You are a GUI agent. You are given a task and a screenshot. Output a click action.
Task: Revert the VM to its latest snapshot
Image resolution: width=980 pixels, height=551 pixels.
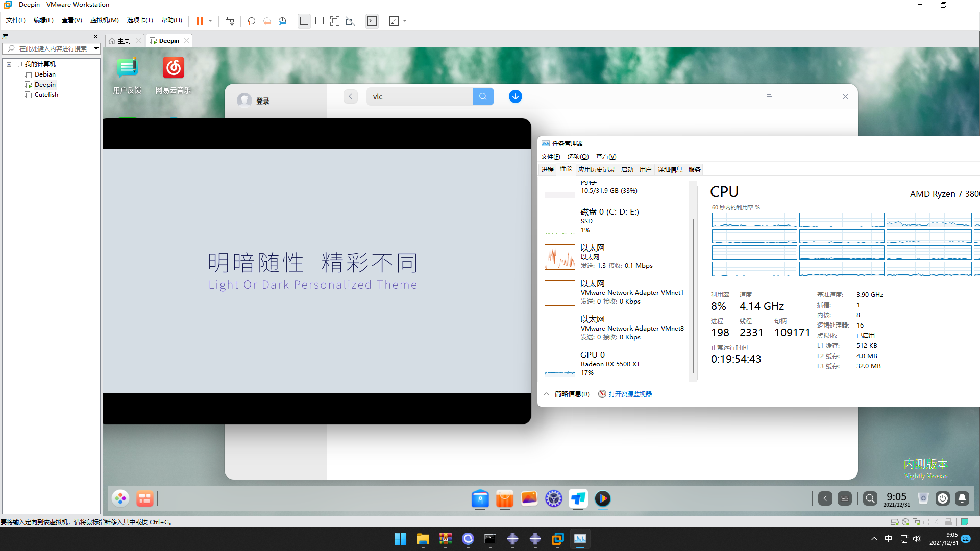(x=267, y=21)
